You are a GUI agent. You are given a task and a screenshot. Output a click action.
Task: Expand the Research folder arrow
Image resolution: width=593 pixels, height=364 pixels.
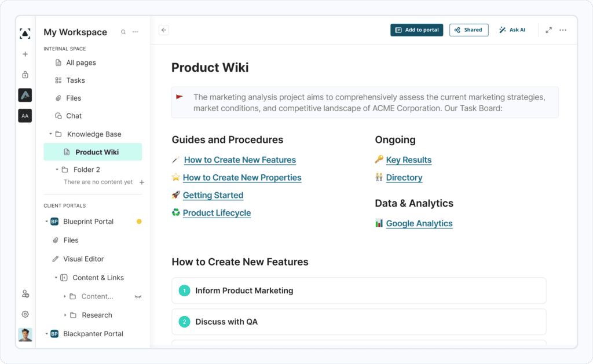tap(65, 315)
